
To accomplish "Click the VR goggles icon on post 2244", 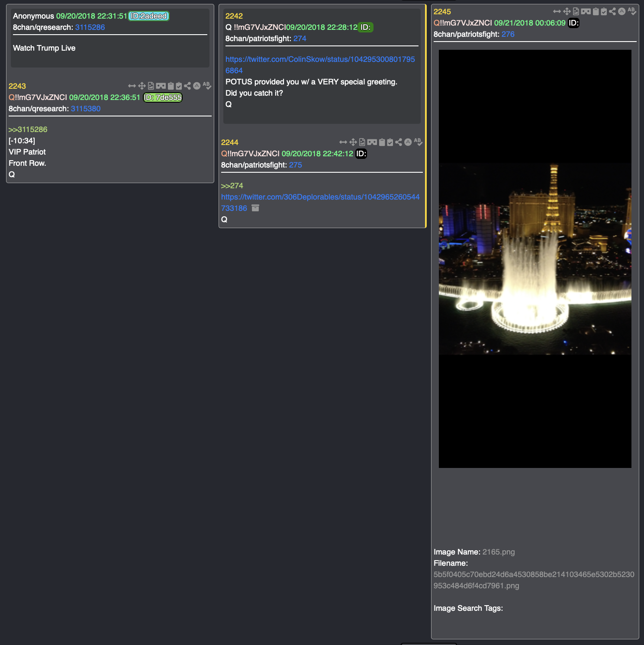I will tap(372, 142).
